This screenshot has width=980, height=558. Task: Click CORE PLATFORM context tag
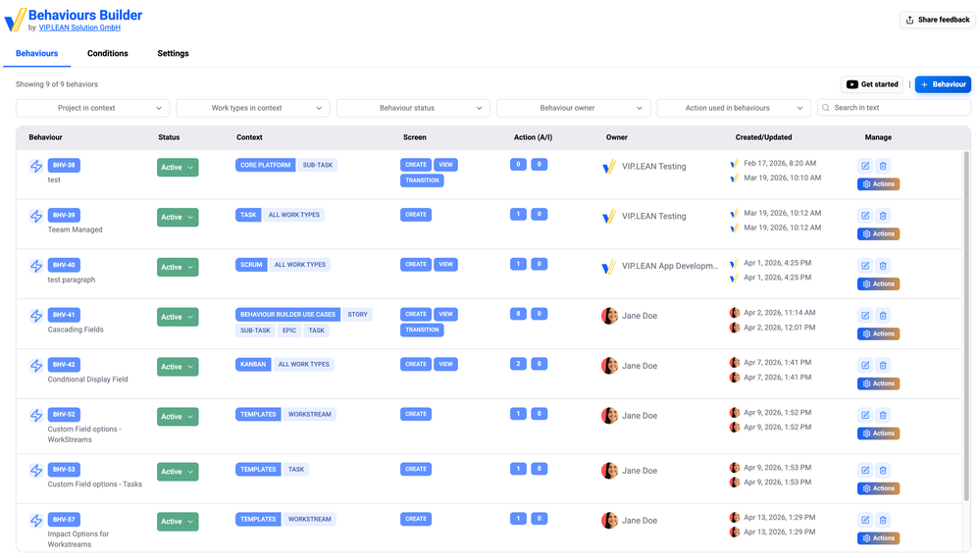[x=266, y=165]
